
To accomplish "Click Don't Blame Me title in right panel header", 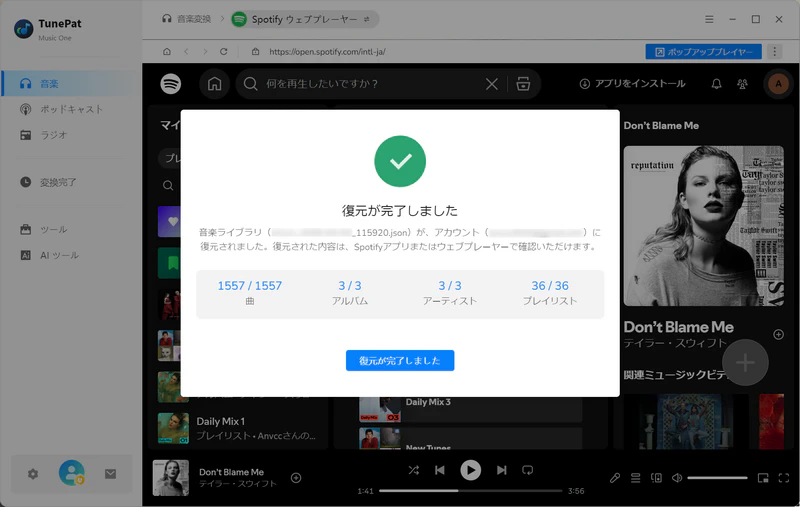I will pyautogui.click(x=661, y=125).
